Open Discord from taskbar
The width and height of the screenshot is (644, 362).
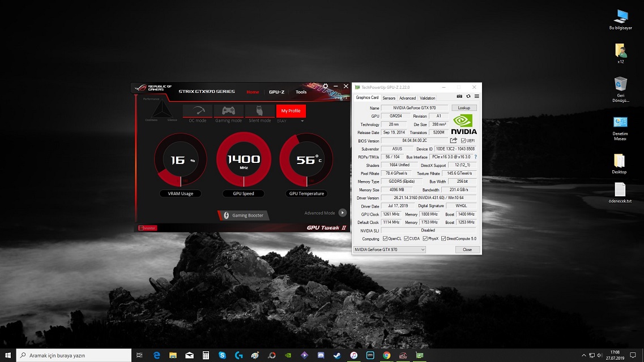point(321,355)
